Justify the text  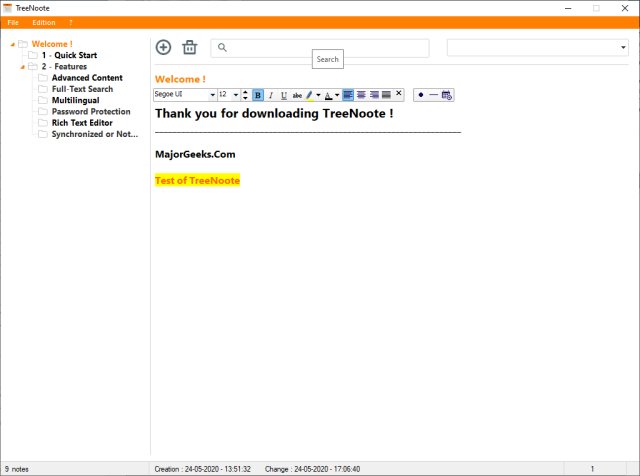(386, 95)
